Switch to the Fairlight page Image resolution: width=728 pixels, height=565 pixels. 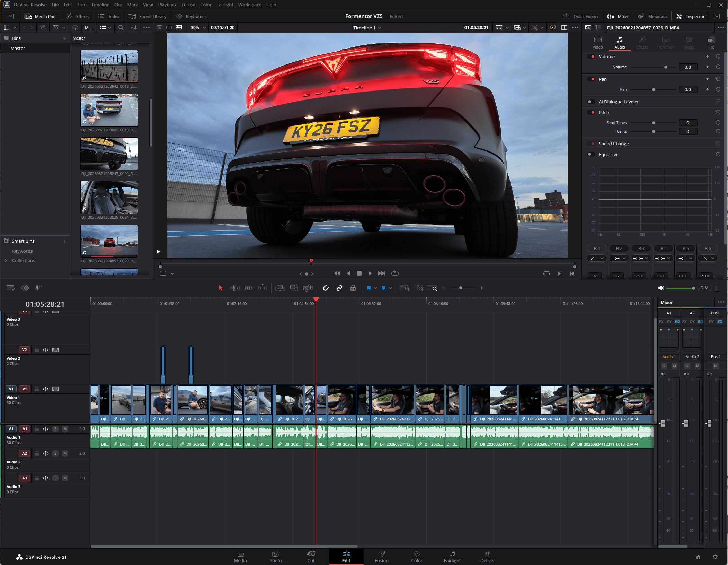pos(452,557)
